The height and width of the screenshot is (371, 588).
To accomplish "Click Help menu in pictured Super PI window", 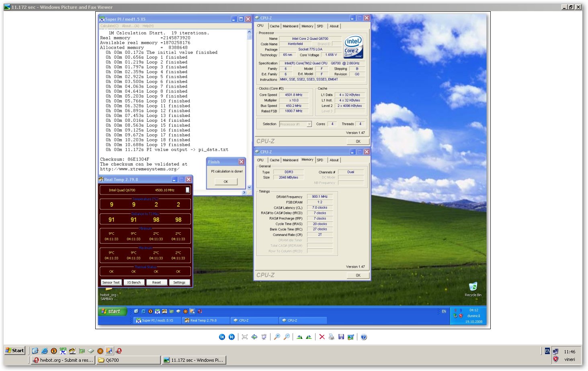I will tap(148, 26).
